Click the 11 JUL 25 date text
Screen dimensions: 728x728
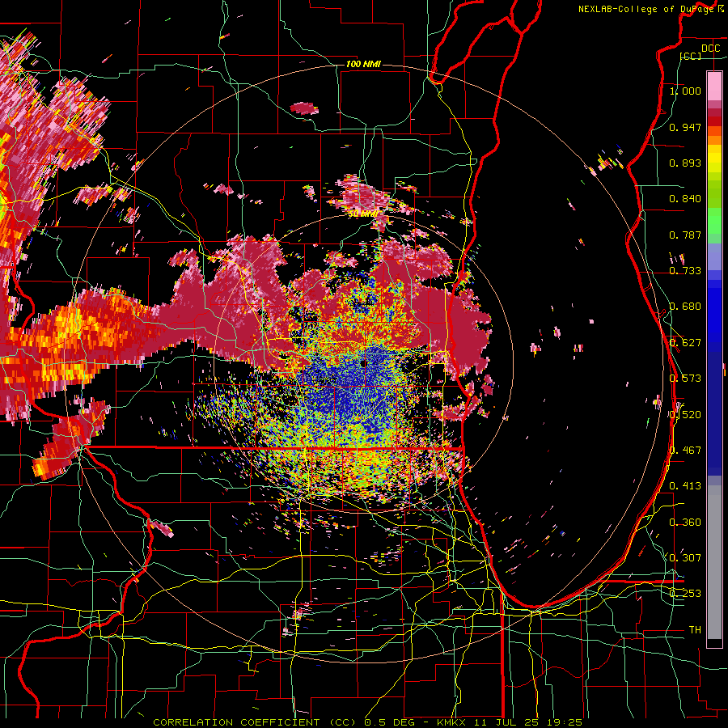click(x=505, y=722)
